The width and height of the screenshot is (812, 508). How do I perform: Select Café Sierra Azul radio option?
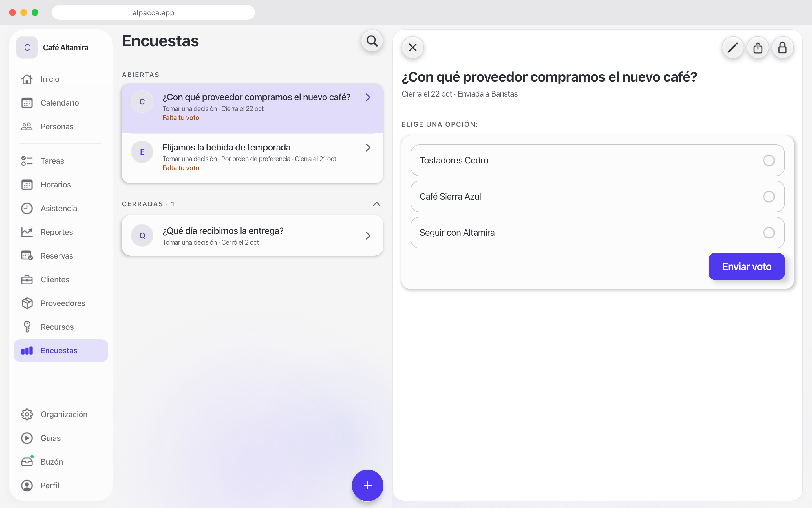pyautogui.click(x=769, y=196)
